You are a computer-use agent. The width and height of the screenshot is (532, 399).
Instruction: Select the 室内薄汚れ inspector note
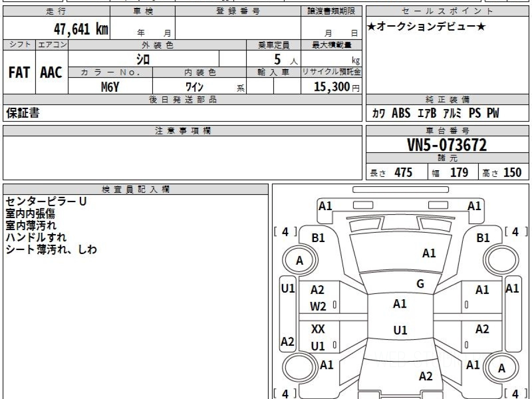coord(31,225)
